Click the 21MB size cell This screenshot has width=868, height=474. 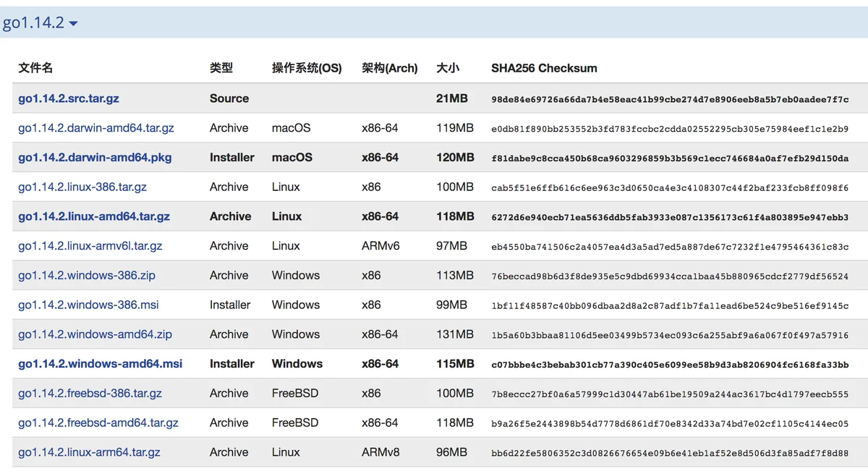[452, 98]
